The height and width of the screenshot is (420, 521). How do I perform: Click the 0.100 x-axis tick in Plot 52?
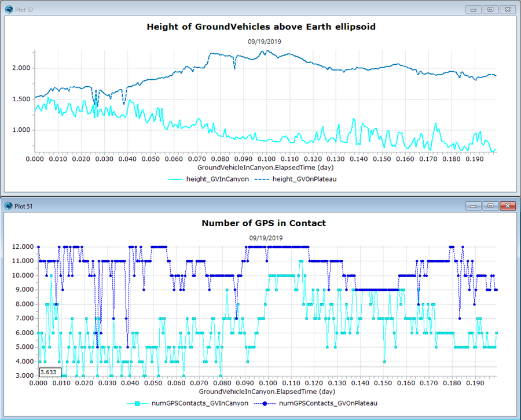pyautogui.click(x=266, y=159)
